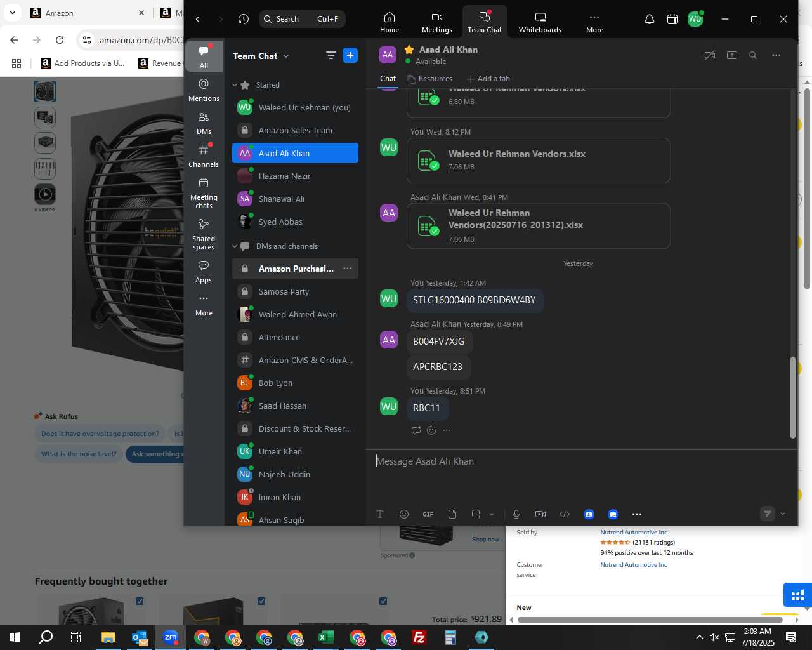The width and height of the screenshot is (812, 650).
Task: Open Shared spaces in sidebar
Action: coord(204,234)
